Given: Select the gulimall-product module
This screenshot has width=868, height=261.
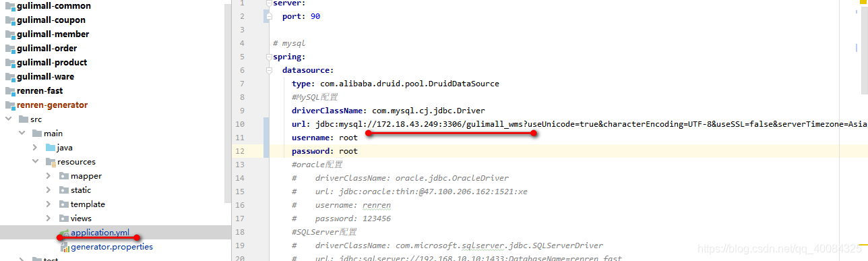Looking at the screenshot, I should (x=52, y=62).
